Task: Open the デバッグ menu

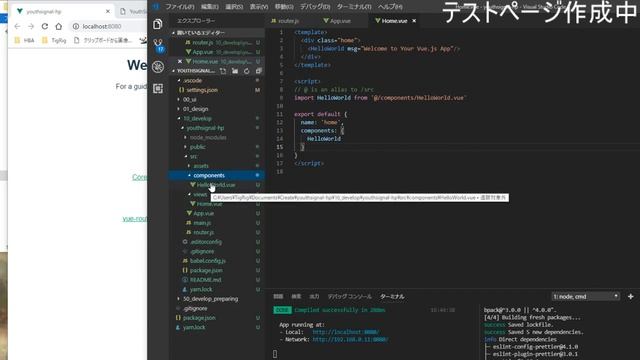Action: tap(315, 7)
